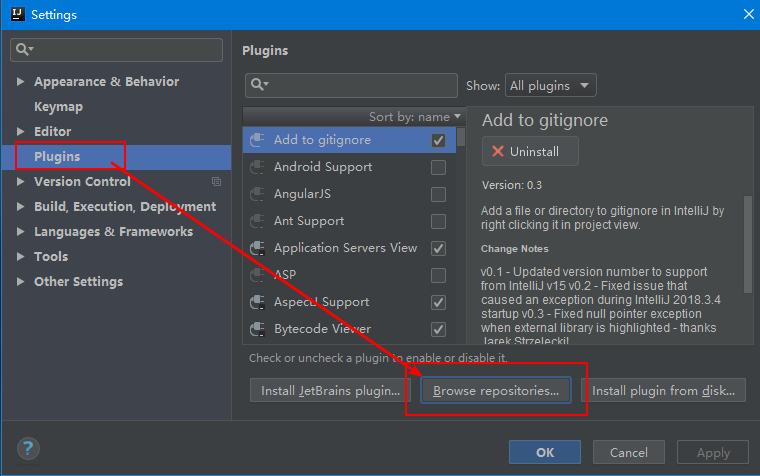Click Install plugin from disk button
This screenshot has width=760, height=476.
point(663,391)
